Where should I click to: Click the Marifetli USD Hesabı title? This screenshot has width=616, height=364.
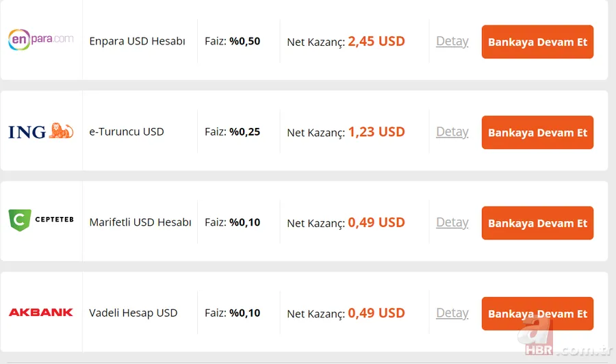click(140, 222)
